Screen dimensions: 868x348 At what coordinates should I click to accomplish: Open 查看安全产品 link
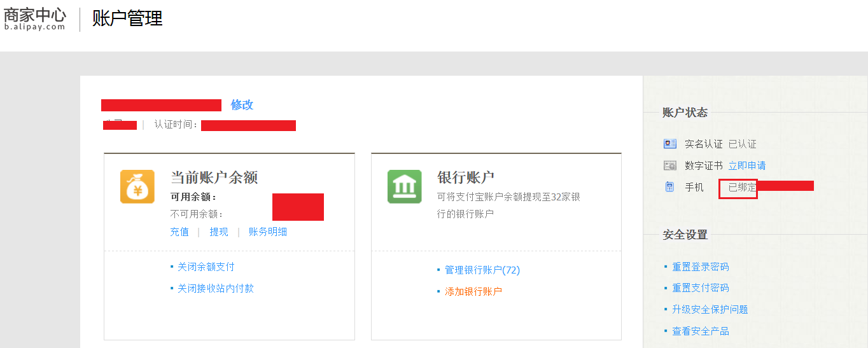[x=701, y=331]
